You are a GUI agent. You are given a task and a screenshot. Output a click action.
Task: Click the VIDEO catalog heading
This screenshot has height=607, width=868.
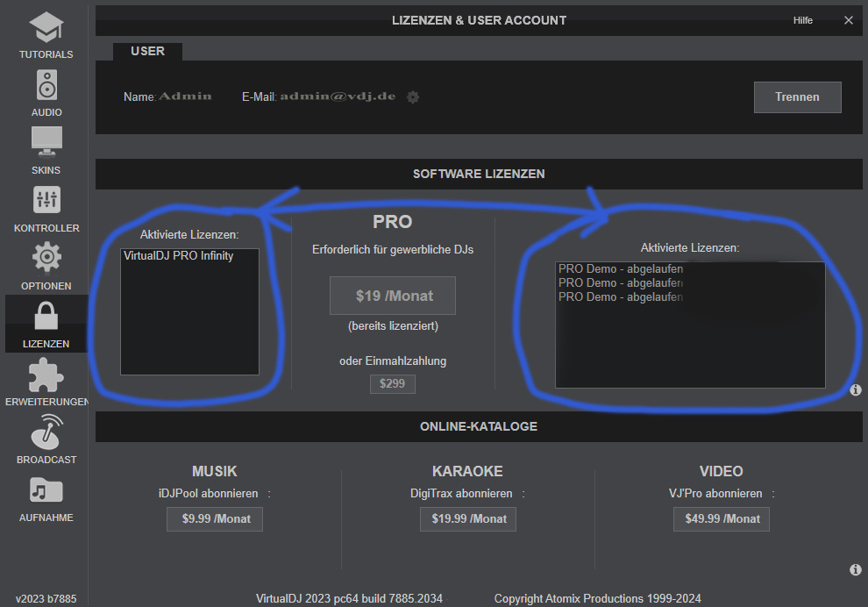[721, 471]
